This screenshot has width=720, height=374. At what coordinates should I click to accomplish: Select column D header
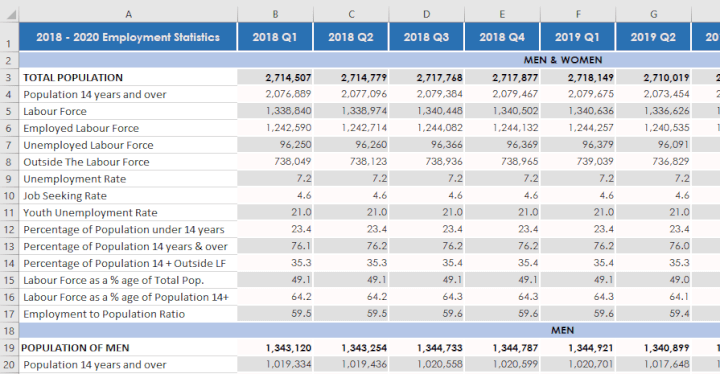coord(427,14)
